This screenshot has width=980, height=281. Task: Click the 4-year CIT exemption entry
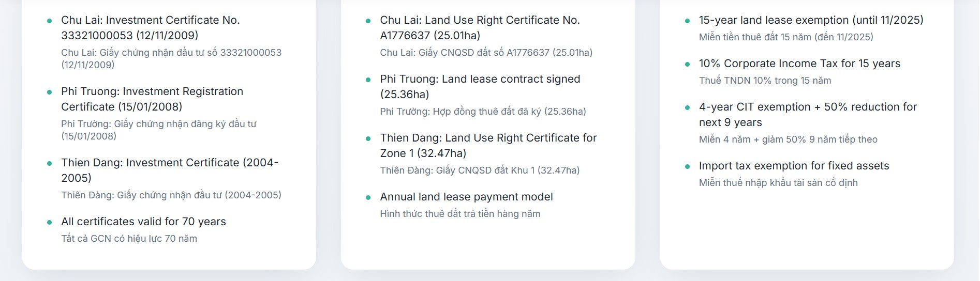click(x=807, y=115)
